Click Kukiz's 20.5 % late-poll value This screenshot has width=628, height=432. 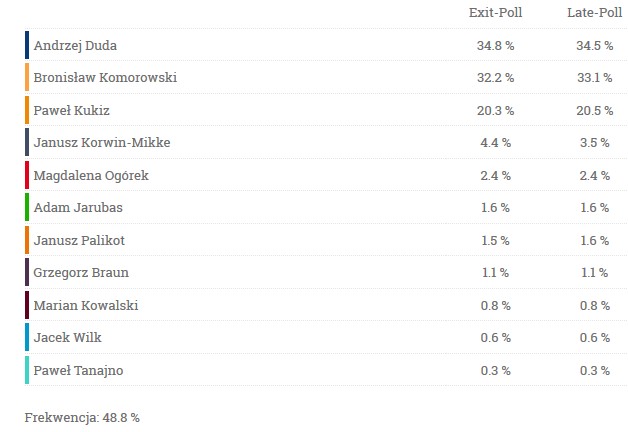(594, 111)
